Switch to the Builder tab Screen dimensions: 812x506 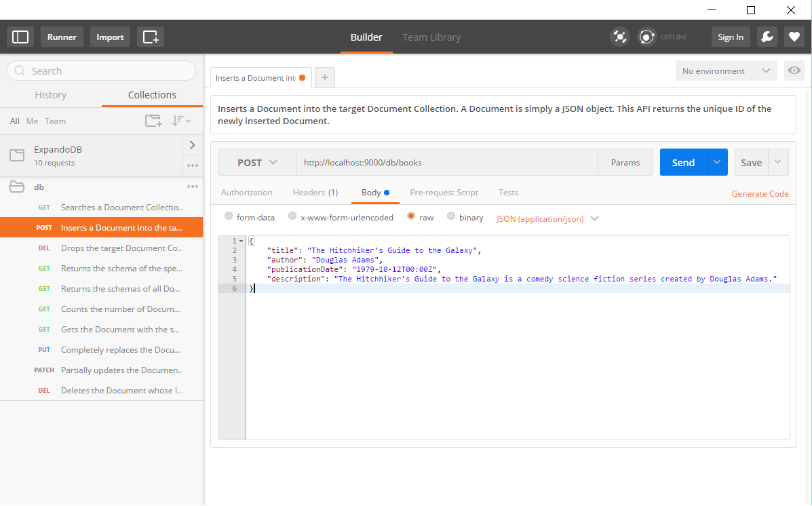click(366, 37)
